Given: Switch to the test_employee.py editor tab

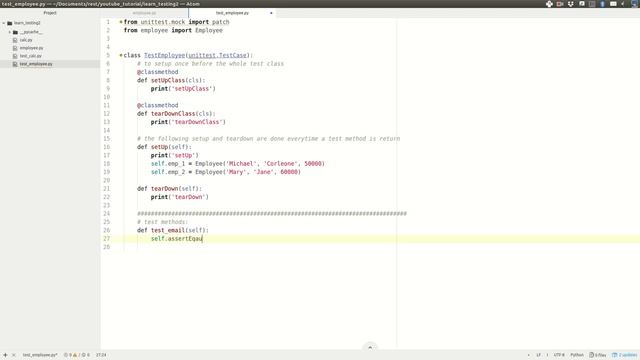Looking at the screenshot, I should click(x=232, y=13).
